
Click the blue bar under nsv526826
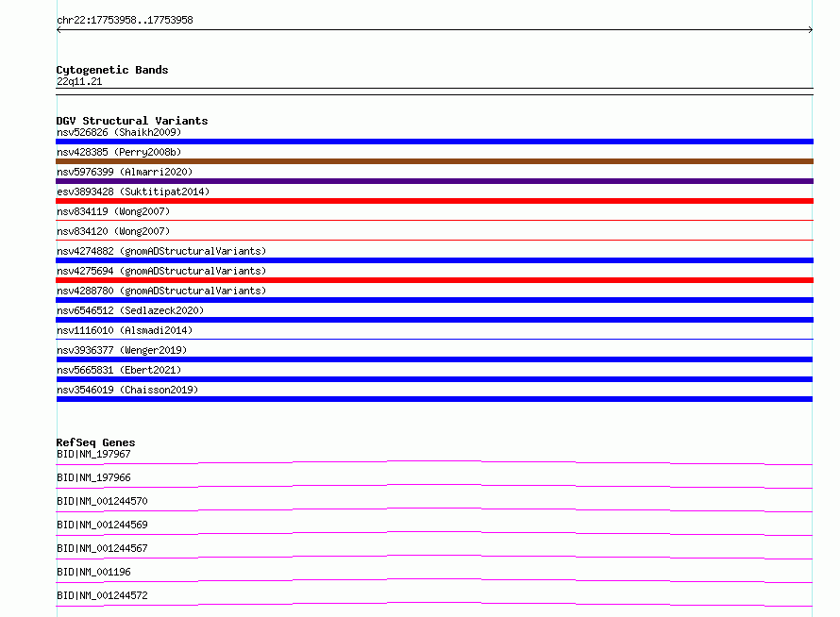434,142
